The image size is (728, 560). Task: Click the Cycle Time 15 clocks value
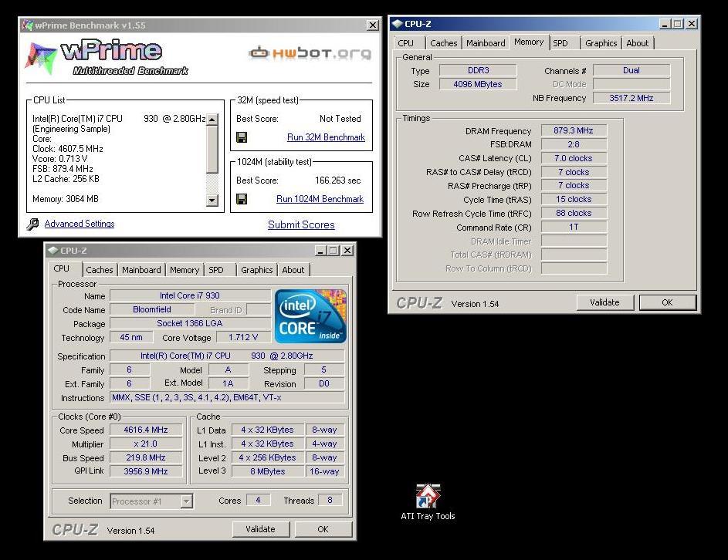(x=574, y=200)
